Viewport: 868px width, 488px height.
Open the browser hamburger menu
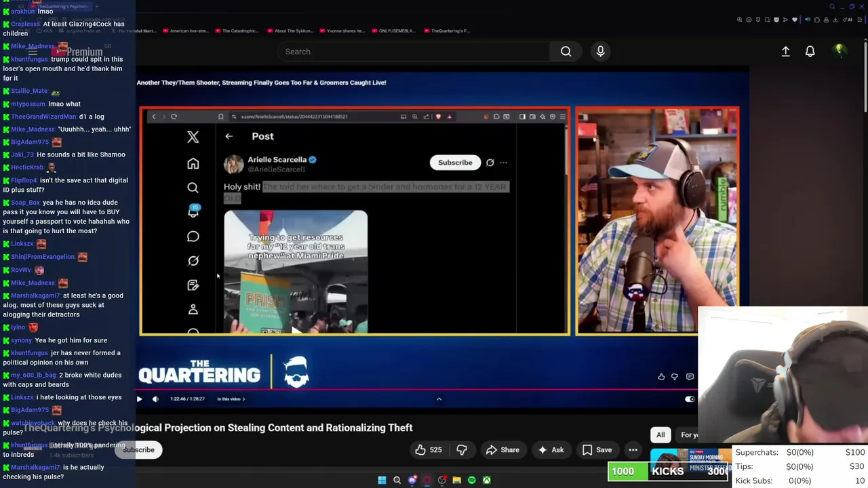click(859, 20)
